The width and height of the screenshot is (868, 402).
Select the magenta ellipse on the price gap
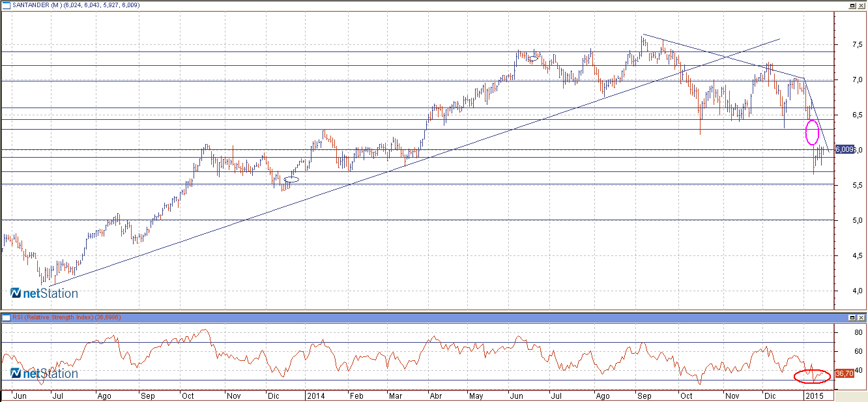812,132
